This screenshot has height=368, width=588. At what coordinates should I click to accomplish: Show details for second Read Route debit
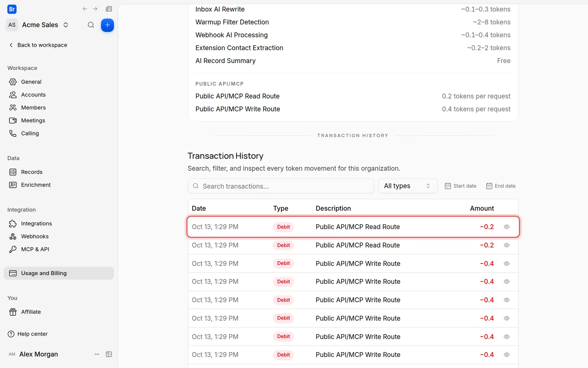506,245
